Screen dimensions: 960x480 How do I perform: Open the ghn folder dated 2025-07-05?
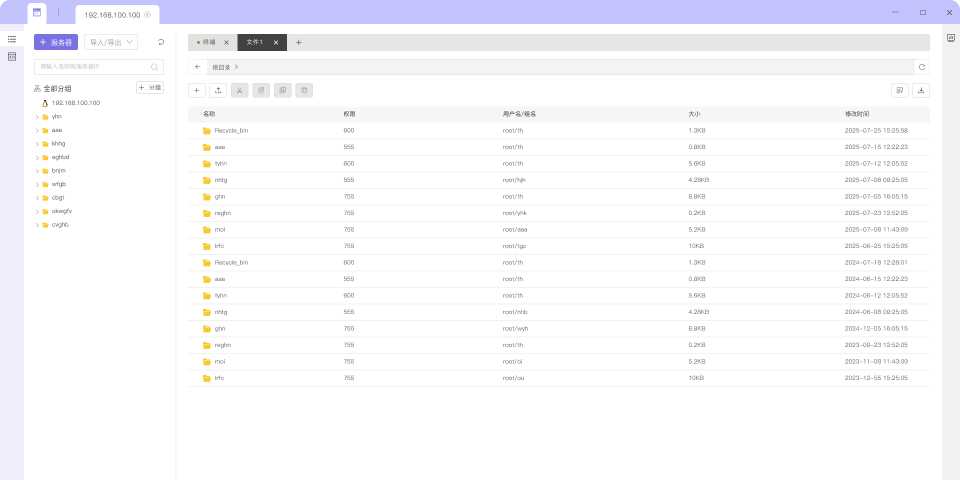(x=220, y=197)
